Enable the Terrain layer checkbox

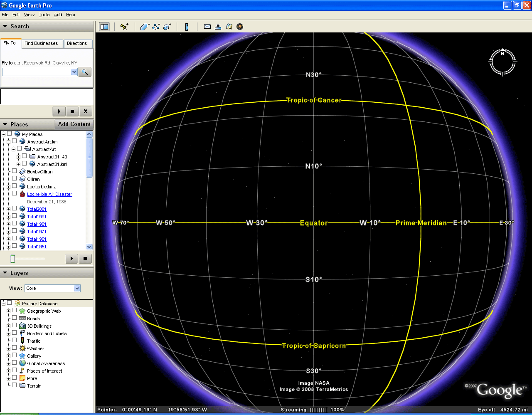click(x=15, y=385)
